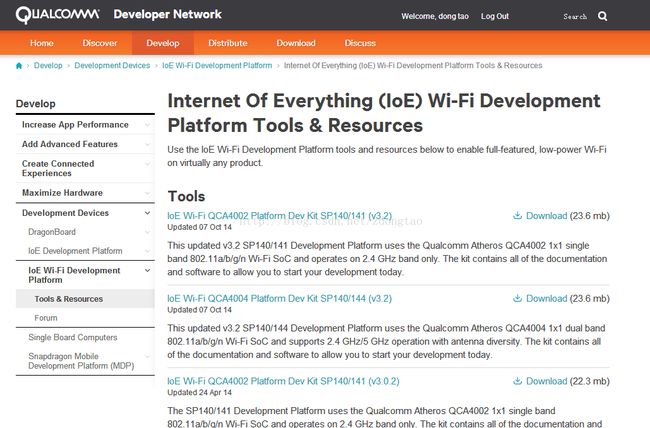The width and height of the screenshot is (650, 428).
Task: Collapse Development Devices chevron
Action: point(147,213)
